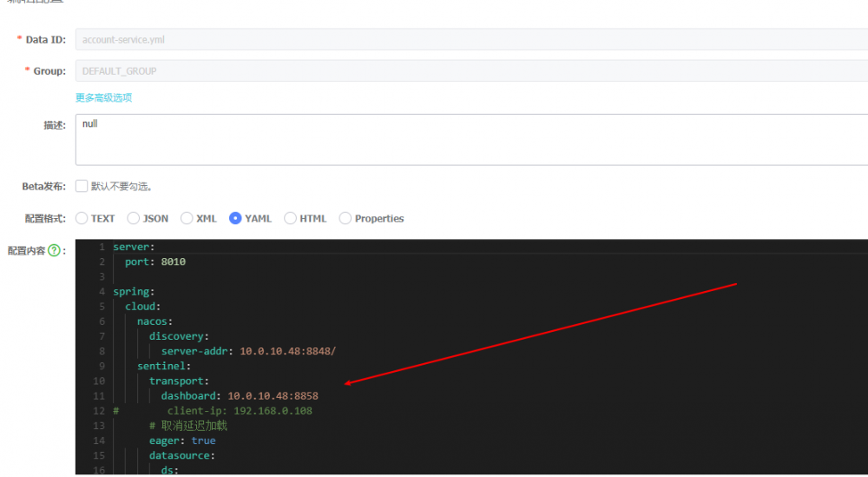Click the 'cloud:' line in editor
868x477 pixels.
click(x=143, y=307)
